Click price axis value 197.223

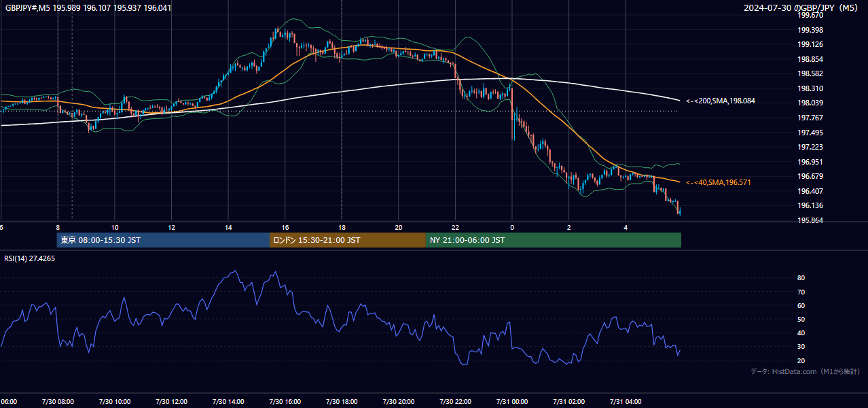810,147
